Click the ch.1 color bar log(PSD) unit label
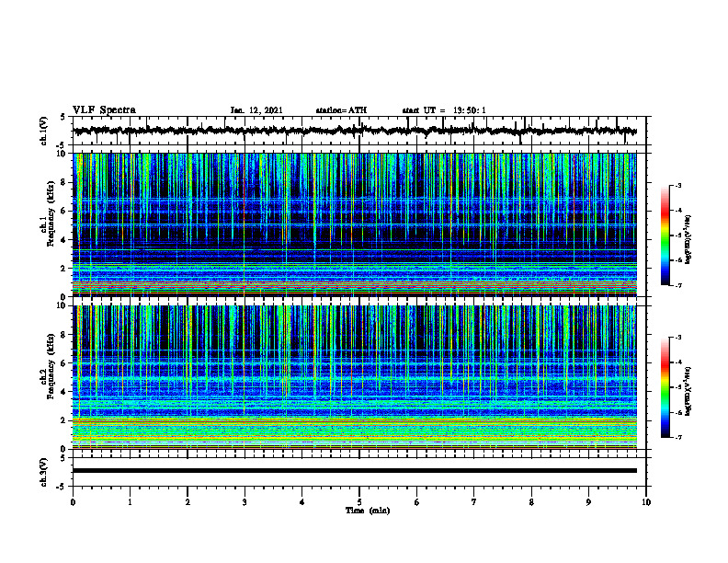 [688, 240]
